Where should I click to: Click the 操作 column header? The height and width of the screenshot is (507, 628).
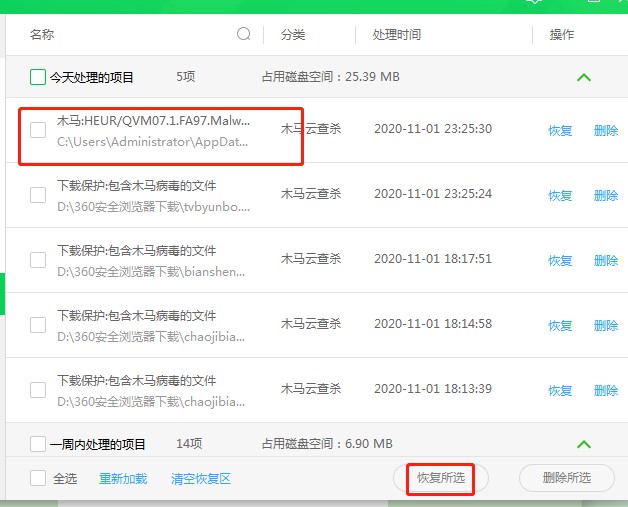pyautogui.click(x=562, y=34)
